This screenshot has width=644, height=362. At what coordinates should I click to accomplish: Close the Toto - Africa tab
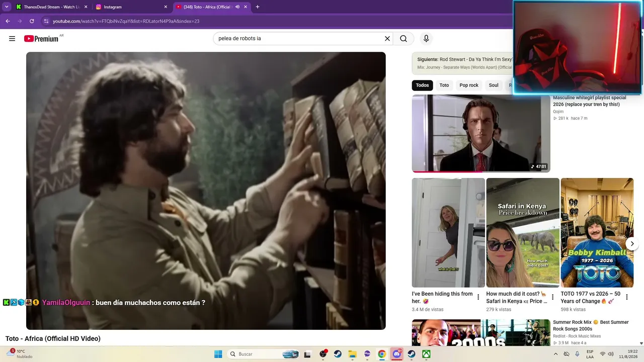pos(246,7)
